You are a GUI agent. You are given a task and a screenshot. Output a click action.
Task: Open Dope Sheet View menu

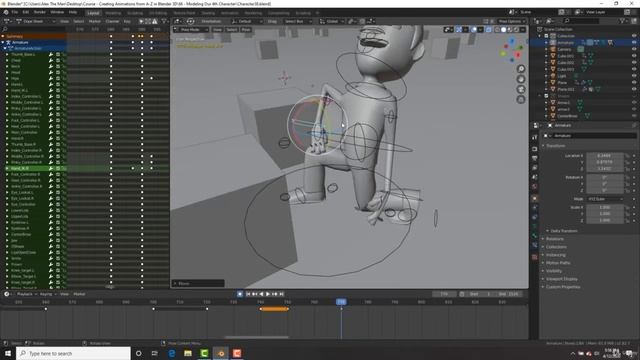point(64,21)
